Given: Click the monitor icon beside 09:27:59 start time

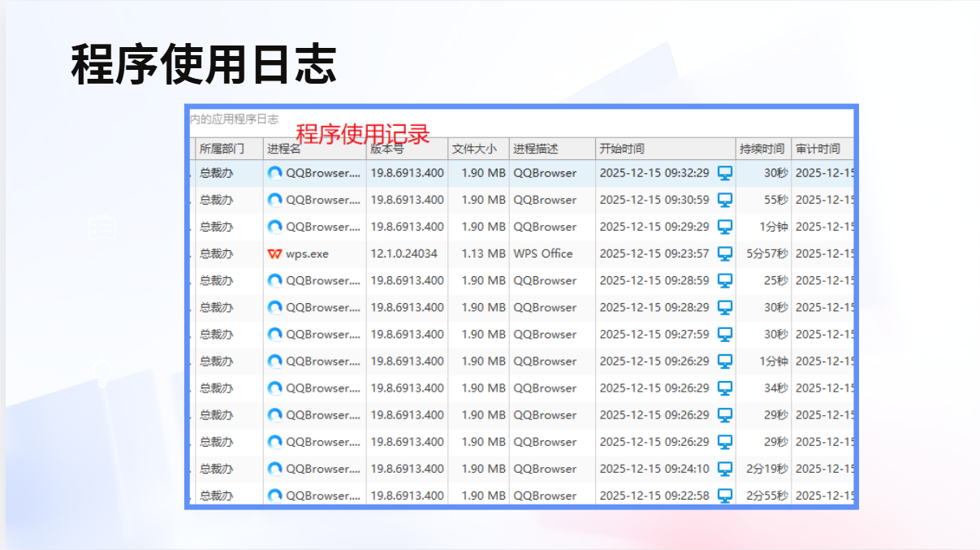Looking at the screenshot, I should point(725,334).
